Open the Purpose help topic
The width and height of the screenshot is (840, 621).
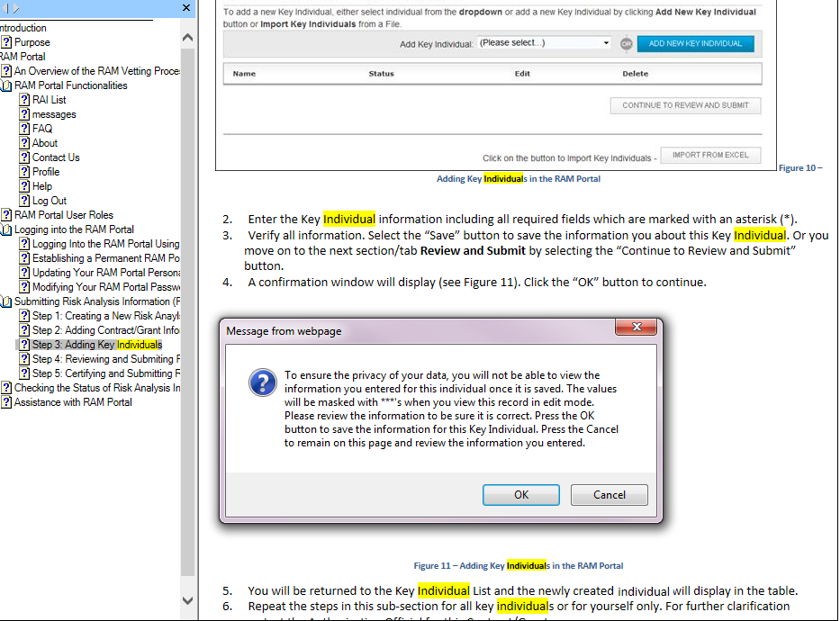[32, 42]
